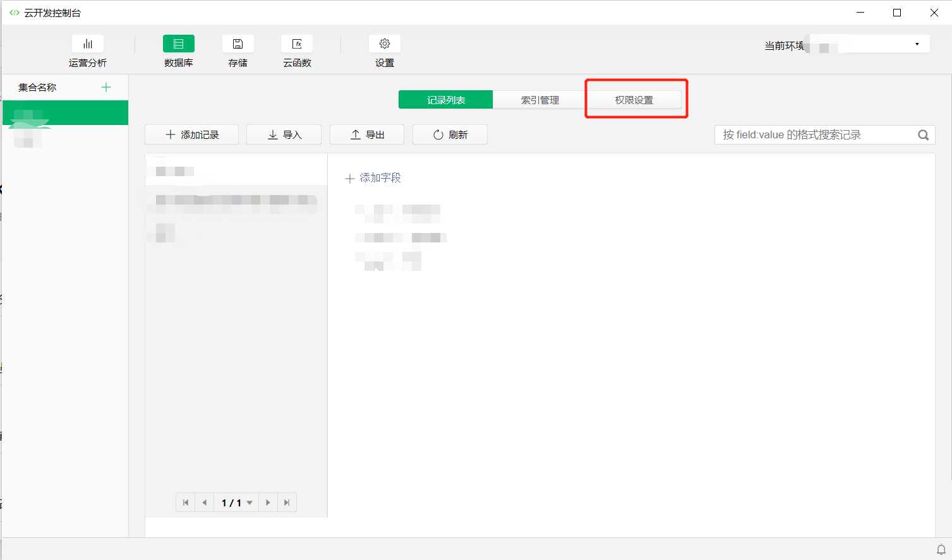This screenshot has height=560, width=952.
Task: Click the 刷新 refresh button
Action: pos(450,134)
